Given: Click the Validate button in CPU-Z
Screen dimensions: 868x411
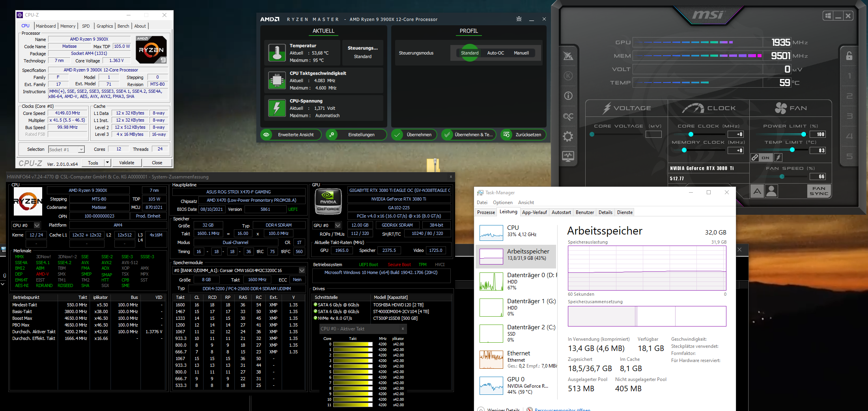Looking at the screenshot, I should (127, 163).
